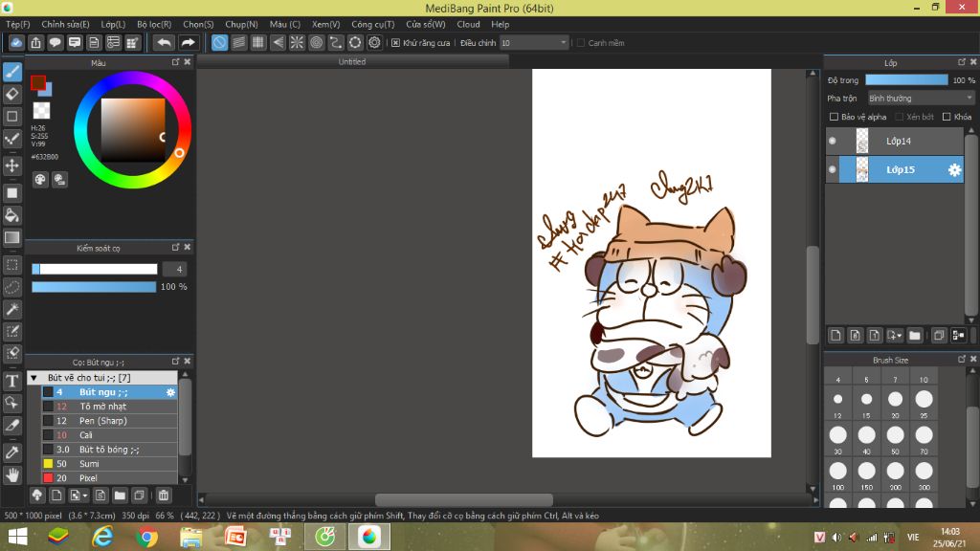Select the Hand pan tool
The image size is (980, 551).
coord(11,474)
